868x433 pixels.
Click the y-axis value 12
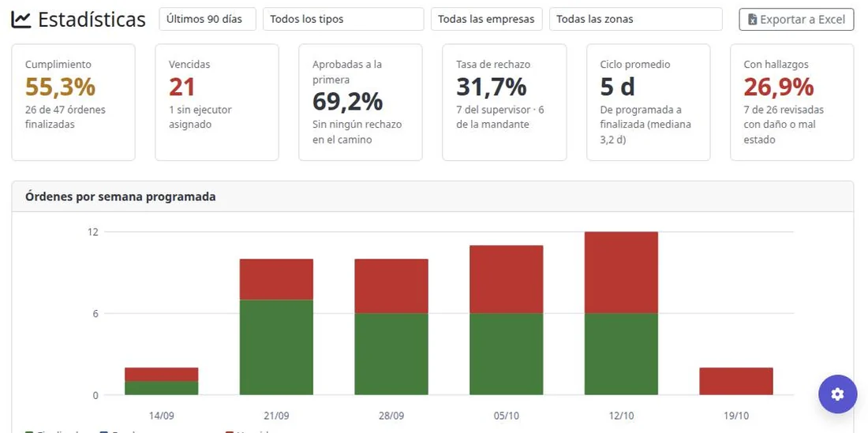coord(93,232)
